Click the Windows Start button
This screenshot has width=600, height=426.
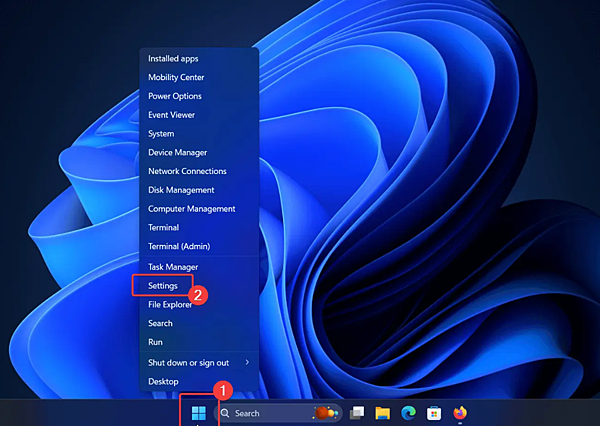point(199,413)
